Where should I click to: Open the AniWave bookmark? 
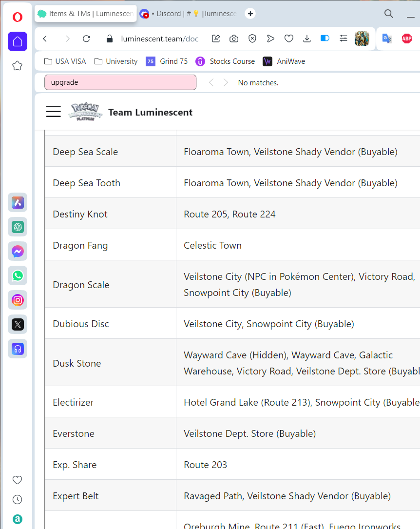click(284, 61)
